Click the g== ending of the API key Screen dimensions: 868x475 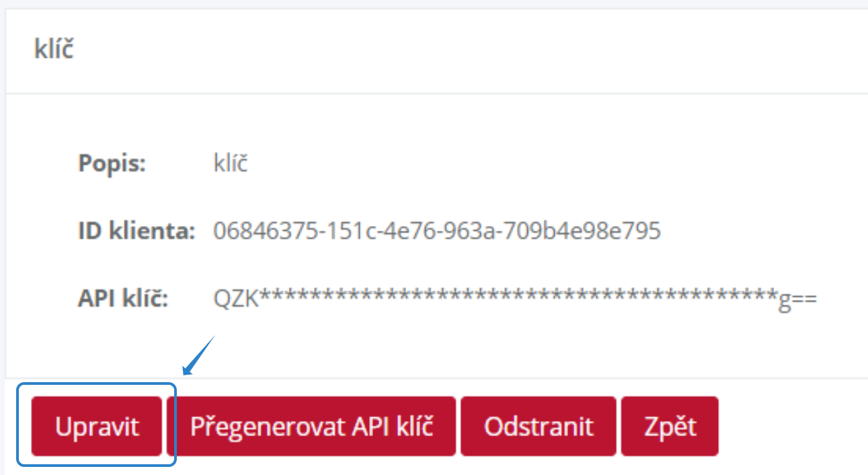click(x=797, y=300)
